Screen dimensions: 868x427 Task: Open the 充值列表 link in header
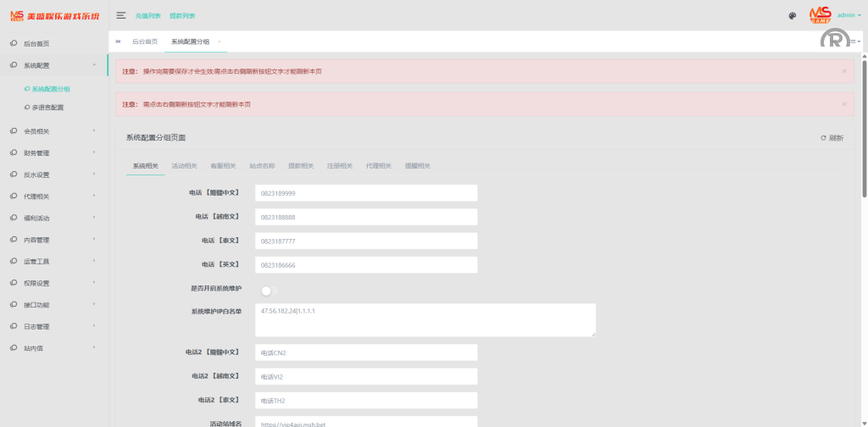click(x=147, y=16)
